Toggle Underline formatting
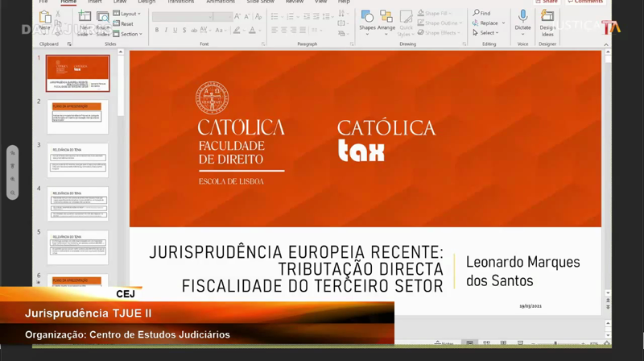 click(175, 31)
